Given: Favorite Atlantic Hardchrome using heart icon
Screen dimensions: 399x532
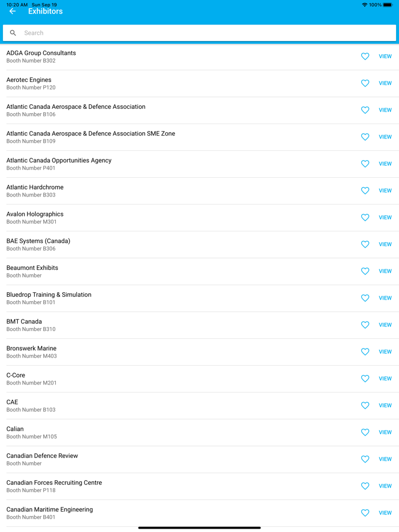Looking at the screenshot, I should tap(365, 191).
